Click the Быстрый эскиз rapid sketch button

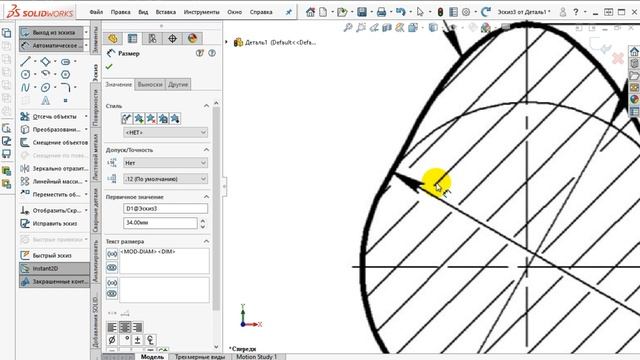[x=46, y=256]
